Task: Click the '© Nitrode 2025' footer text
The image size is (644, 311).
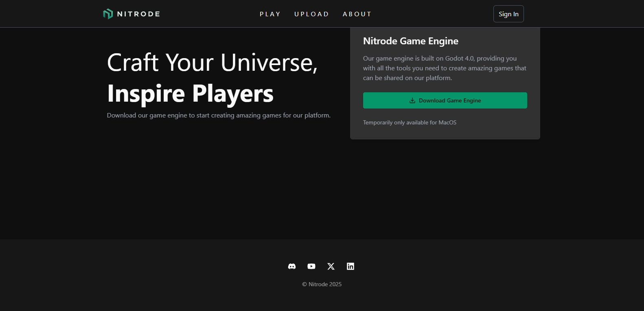Action: [x=322, y=284]
